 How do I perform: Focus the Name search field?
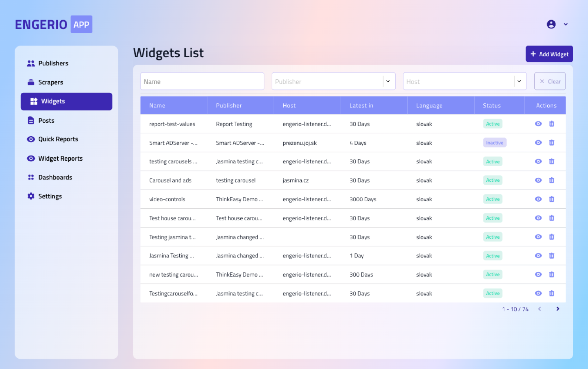point(202,81)
